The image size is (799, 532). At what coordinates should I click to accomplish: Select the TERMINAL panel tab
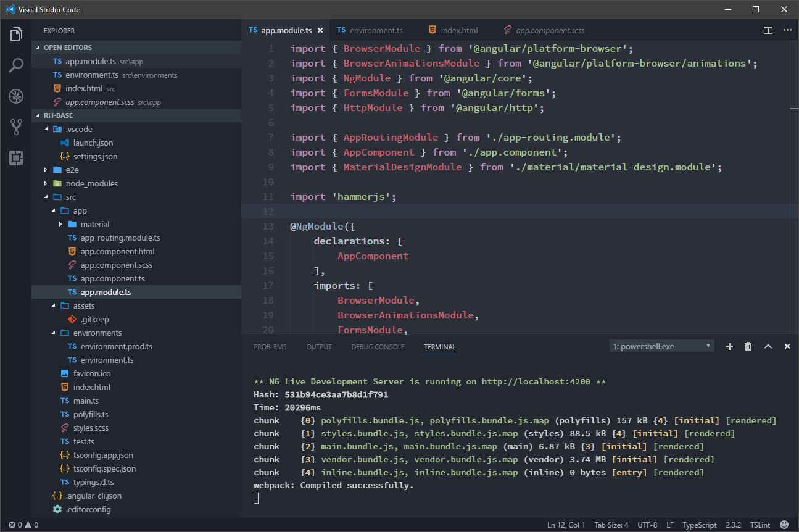tap(440, 347)
